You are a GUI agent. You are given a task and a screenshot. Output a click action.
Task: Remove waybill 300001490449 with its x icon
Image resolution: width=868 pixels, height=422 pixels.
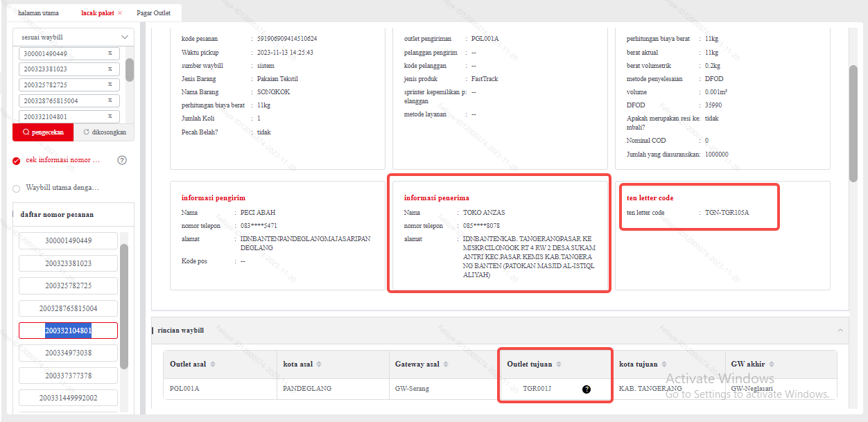(x=110, y=53)
